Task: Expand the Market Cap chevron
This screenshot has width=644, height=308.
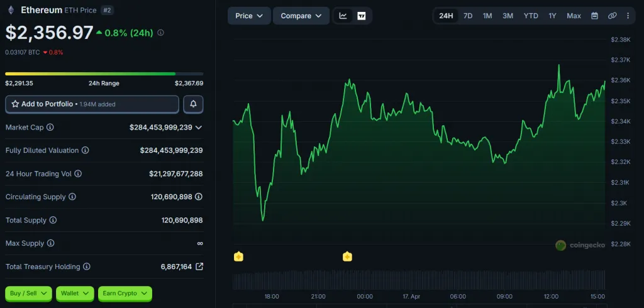Action: 199,128
